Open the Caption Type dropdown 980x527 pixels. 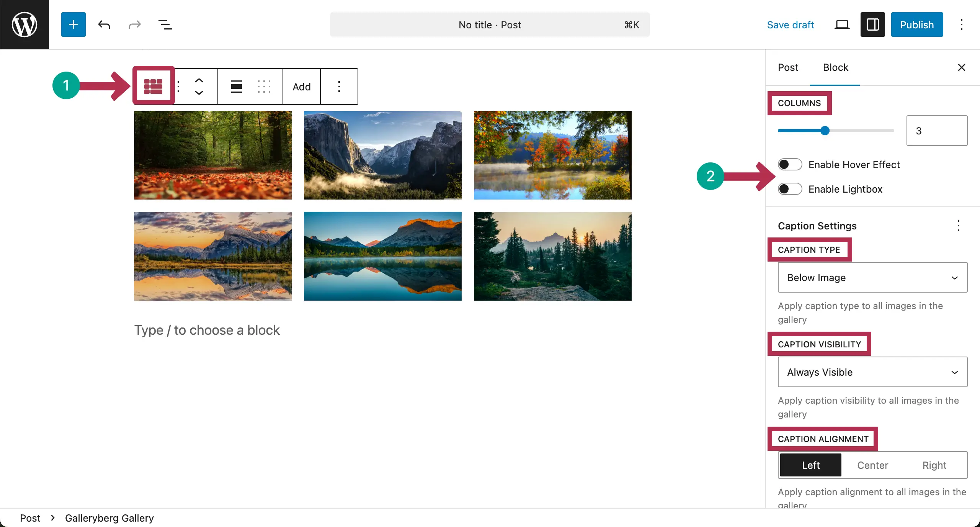pyautogui.click(x=872, y=278)
